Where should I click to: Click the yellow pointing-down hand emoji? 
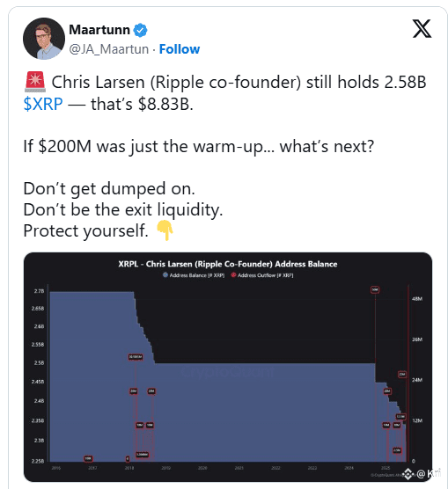coord(165,230)
